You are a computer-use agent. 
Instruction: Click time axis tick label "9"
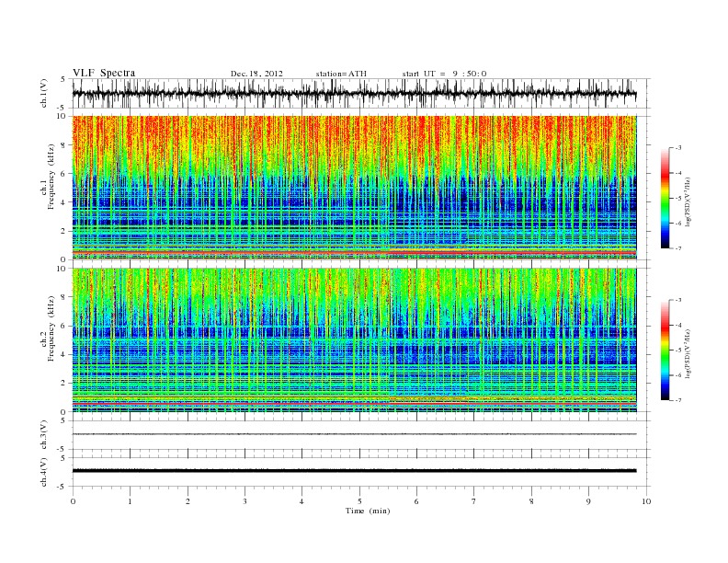point(588,501)
